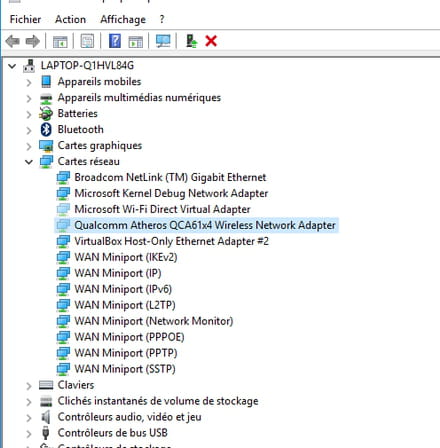Screen dimensions: 440x448
Task: Open the Properties toolbar icon
Action: click(87, 41)
